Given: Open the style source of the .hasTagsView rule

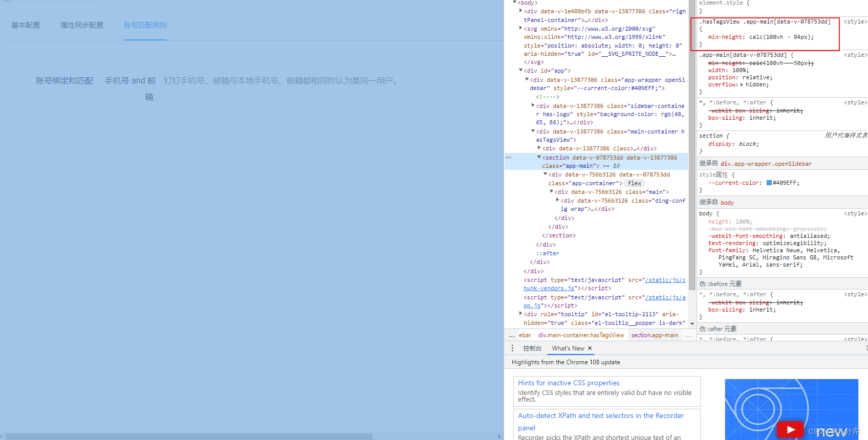Looking at the screenshot, I should pyautogui.click(x=855, y=21).
